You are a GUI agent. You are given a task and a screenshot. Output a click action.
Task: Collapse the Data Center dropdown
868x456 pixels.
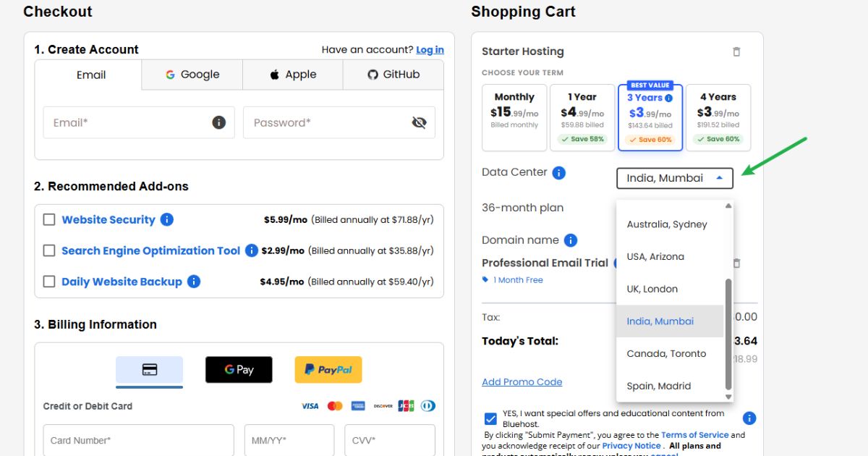[675, 178]
